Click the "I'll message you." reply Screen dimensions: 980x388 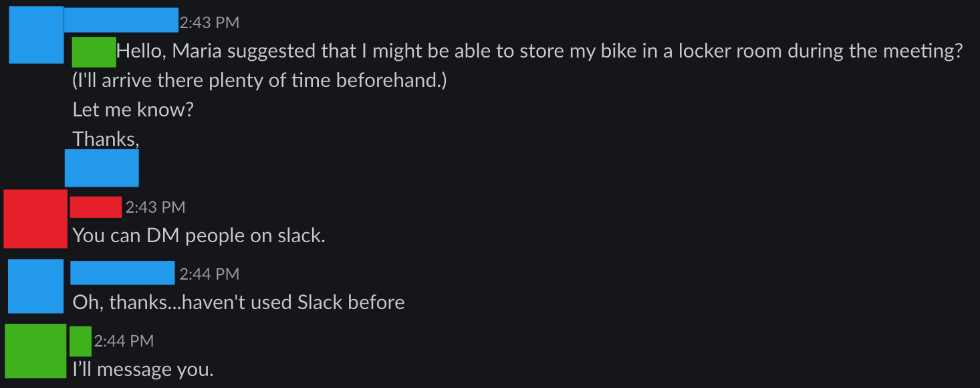[143, 369]
